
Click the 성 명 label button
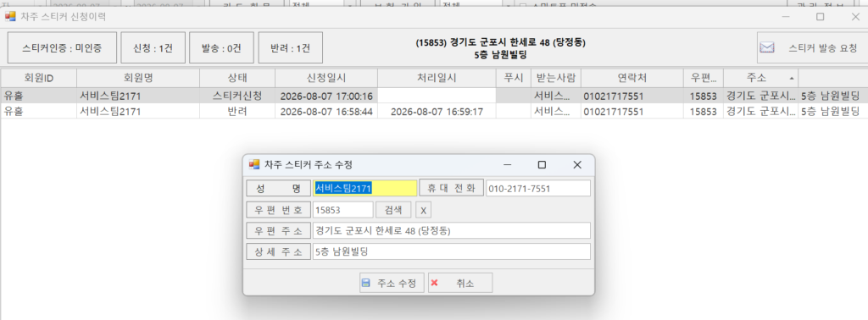[x=278, y=189]
